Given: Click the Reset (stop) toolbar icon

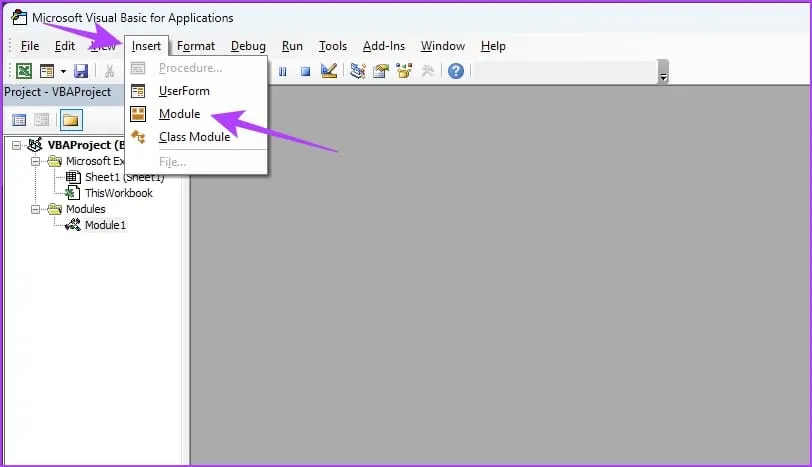Looking at the screenshot, I should point(305,71).
